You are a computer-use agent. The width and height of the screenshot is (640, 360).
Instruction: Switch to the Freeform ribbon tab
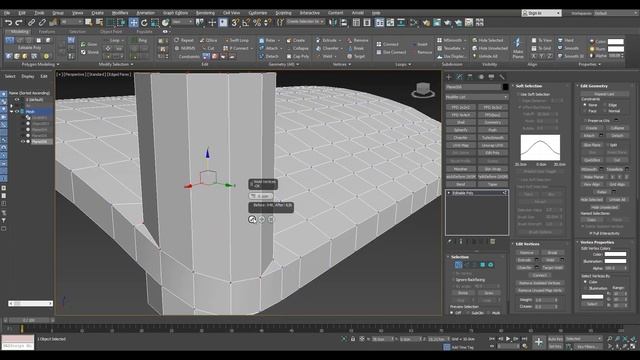47,31
